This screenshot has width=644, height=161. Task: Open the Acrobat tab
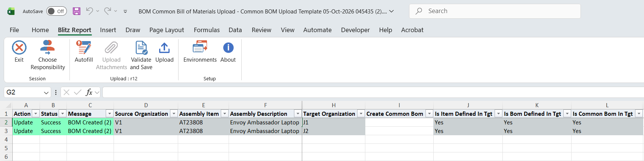point(412,30)
